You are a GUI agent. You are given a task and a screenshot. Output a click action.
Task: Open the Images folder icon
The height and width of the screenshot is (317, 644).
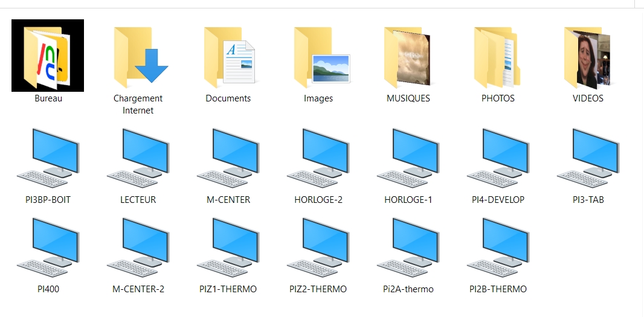pyautogui.click(x=321, y=57)
